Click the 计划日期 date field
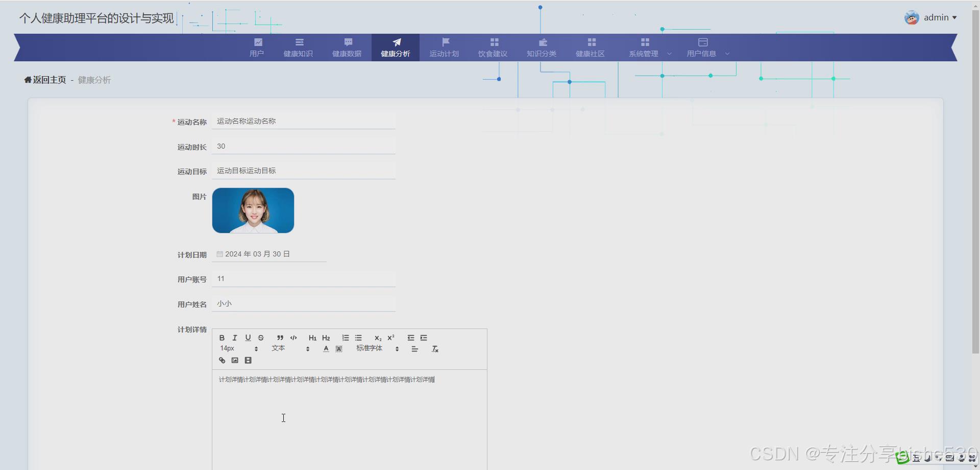The image size is (980, 470). (x=269, y=254)
